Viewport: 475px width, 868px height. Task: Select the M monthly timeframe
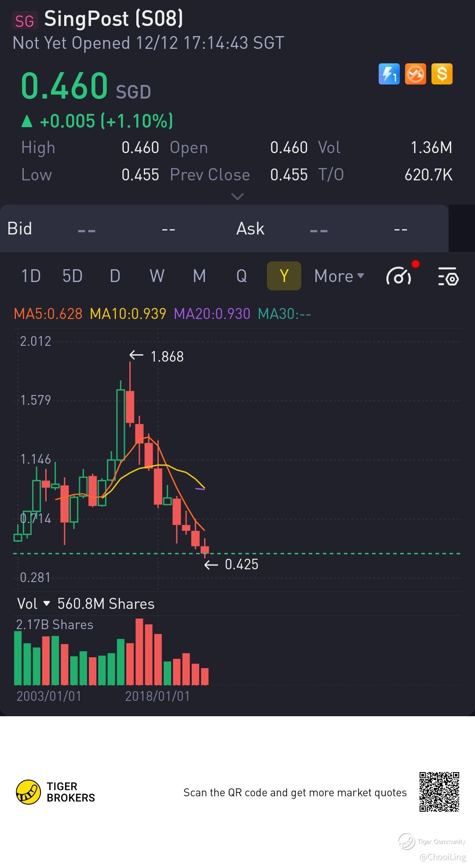click(x=199, y=276)
